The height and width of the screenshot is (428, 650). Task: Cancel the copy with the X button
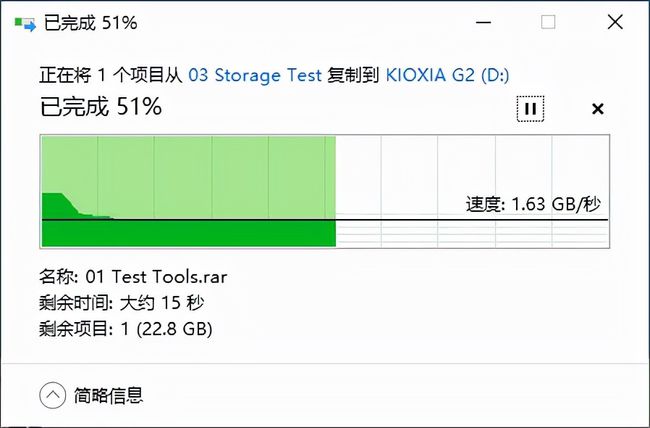598,108
